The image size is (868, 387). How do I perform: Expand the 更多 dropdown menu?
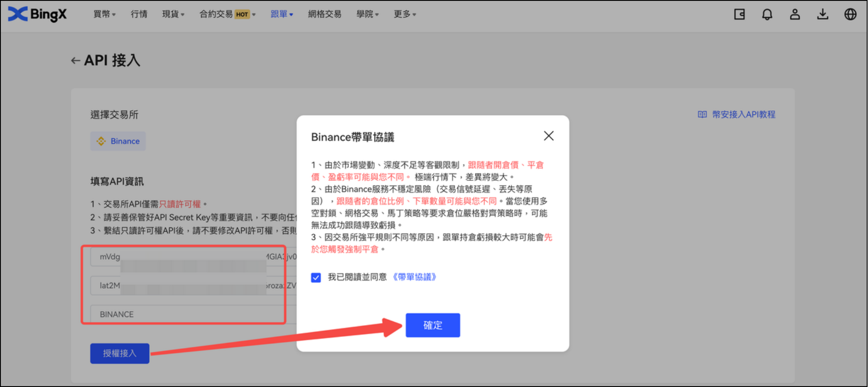[x=405, y=14]
